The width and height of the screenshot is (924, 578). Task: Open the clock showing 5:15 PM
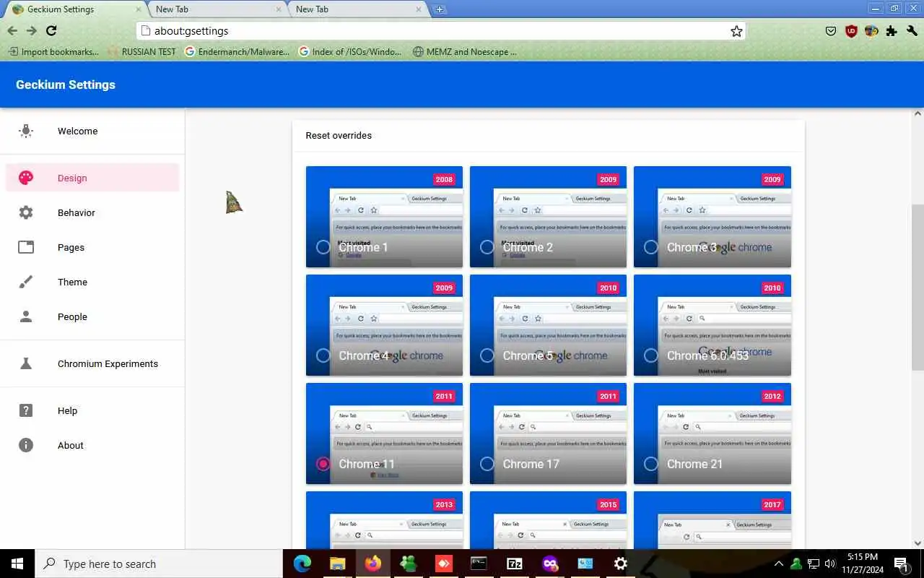pyautogui.click(x=863, y=564)
